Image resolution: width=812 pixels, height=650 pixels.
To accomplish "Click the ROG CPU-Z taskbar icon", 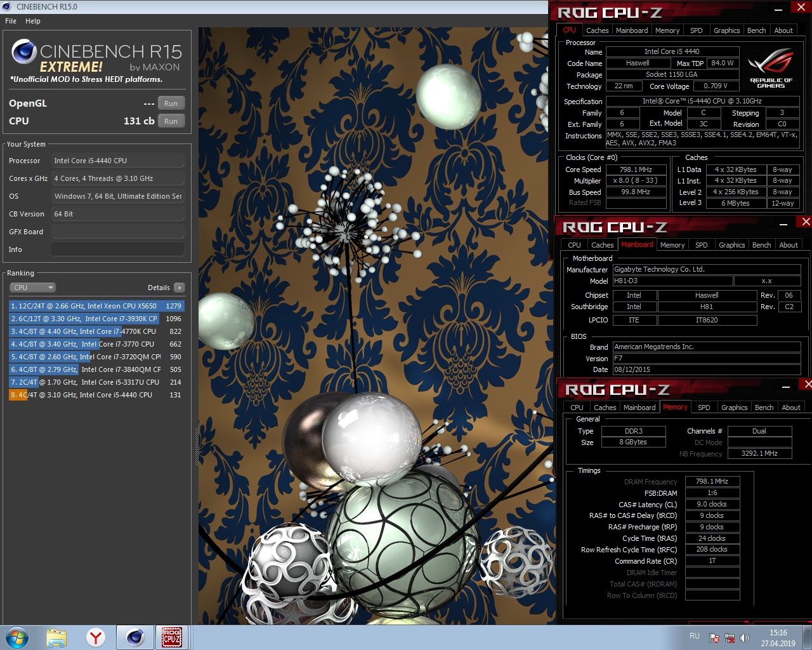I will point(172,637).
